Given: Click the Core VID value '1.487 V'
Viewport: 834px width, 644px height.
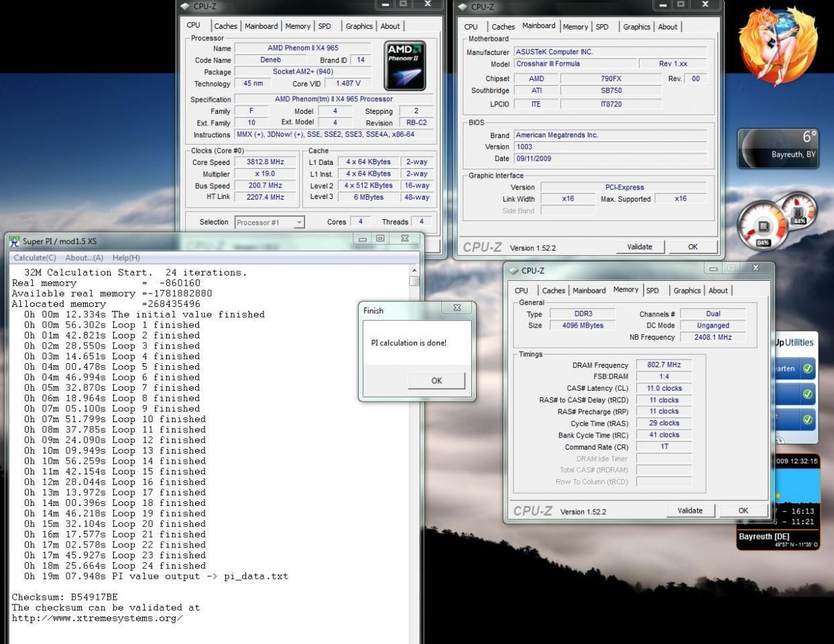Looking at the screenshot, I should [348, 84].
